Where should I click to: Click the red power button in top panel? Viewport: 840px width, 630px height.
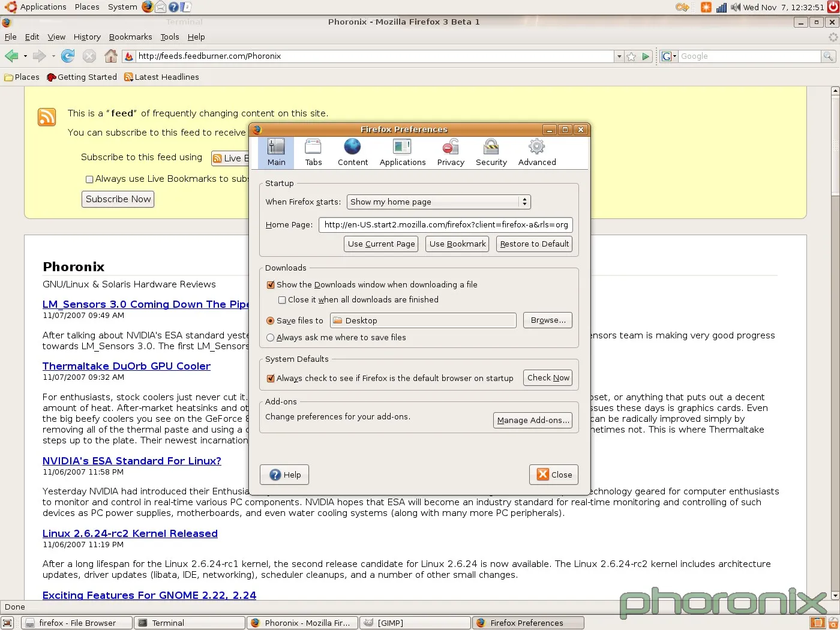coord(833,7)
